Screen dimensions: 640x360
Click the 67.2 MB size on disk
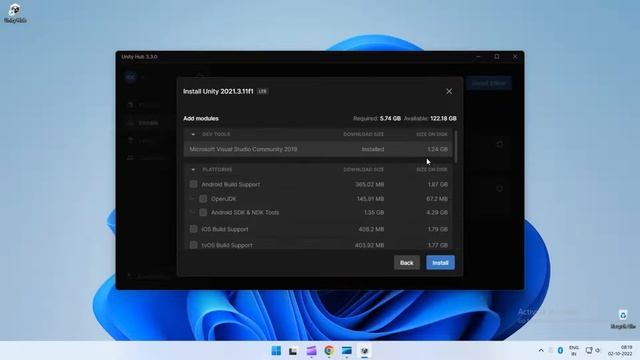[437, 199]
